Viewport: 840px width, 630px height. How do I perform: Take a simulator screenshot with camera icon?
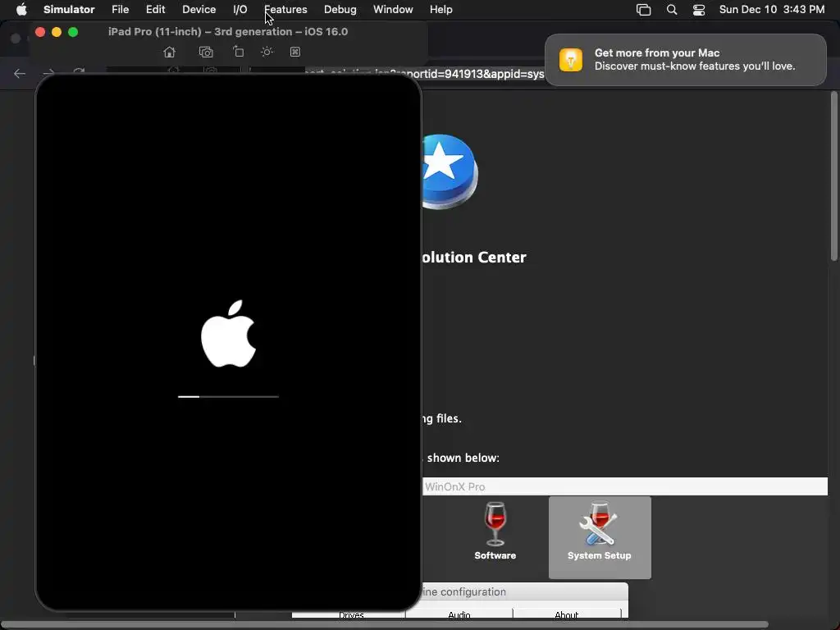click(x=206, y=52)
